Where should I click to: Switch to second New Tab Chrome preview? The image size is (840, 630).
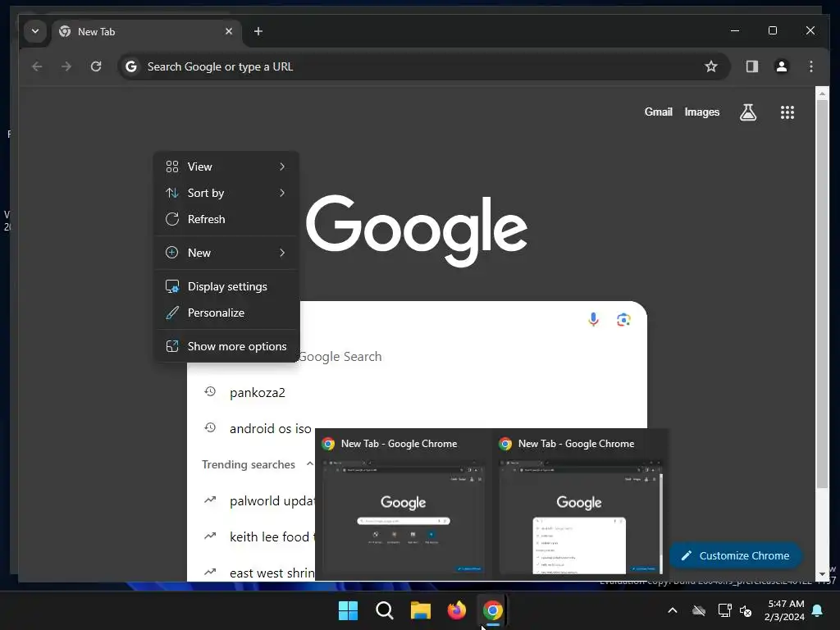coord(580,504)
